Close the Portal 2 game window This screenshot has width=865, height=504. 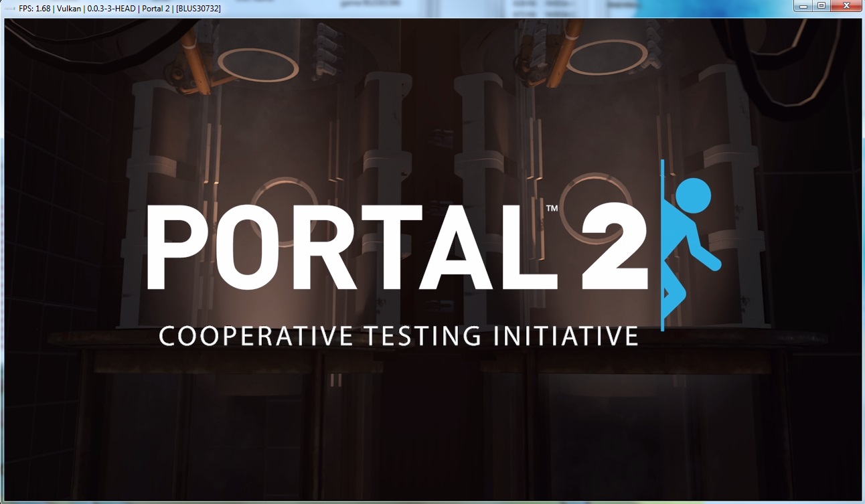tap(845, 6)
